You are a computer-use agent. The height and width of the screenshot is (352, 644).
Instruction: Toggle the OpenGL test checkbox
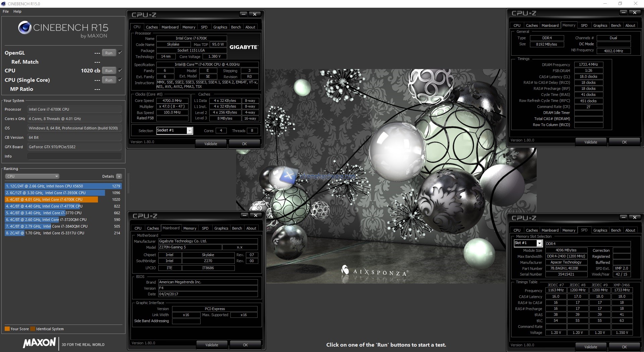[x=120, y=53]
